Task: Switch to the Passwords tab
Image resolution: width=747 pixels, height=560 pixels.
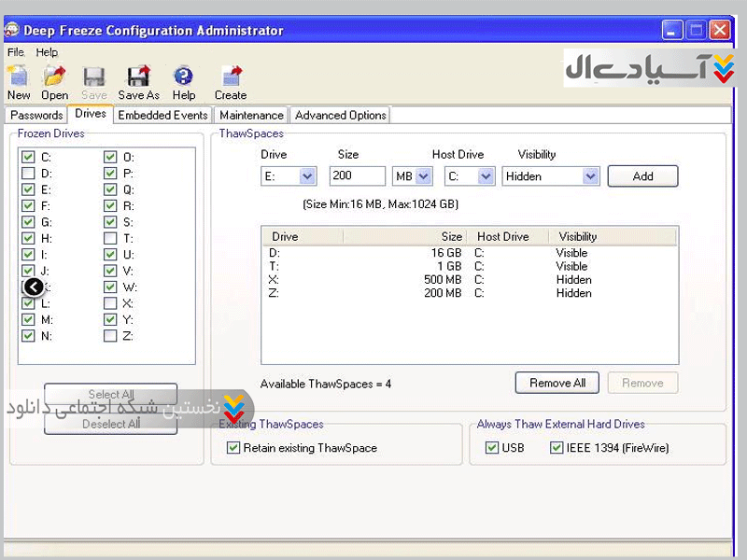Action: coord(36,116)
